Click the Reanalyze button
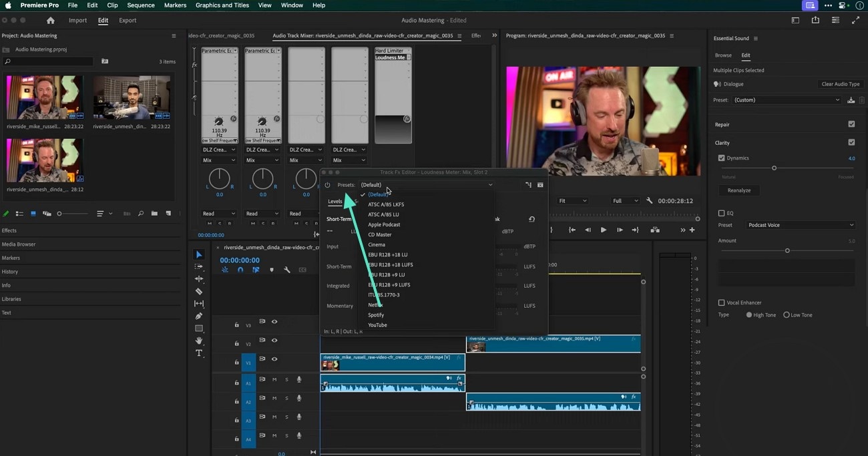 pos(738,190)
